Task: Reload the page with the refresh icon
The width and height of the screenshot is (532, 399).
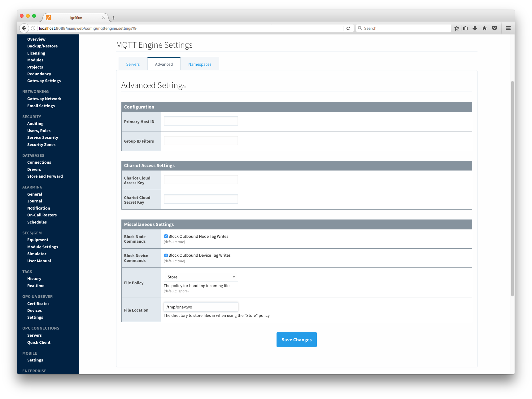Action: pyautogui.click(x=348, y=28)
